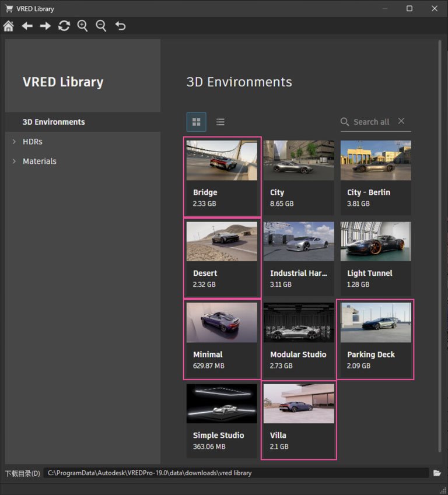This screenshot has width=448, height=495.
Task: Open the Modular Studio environment thumbnail
Action: coord(299,322)
